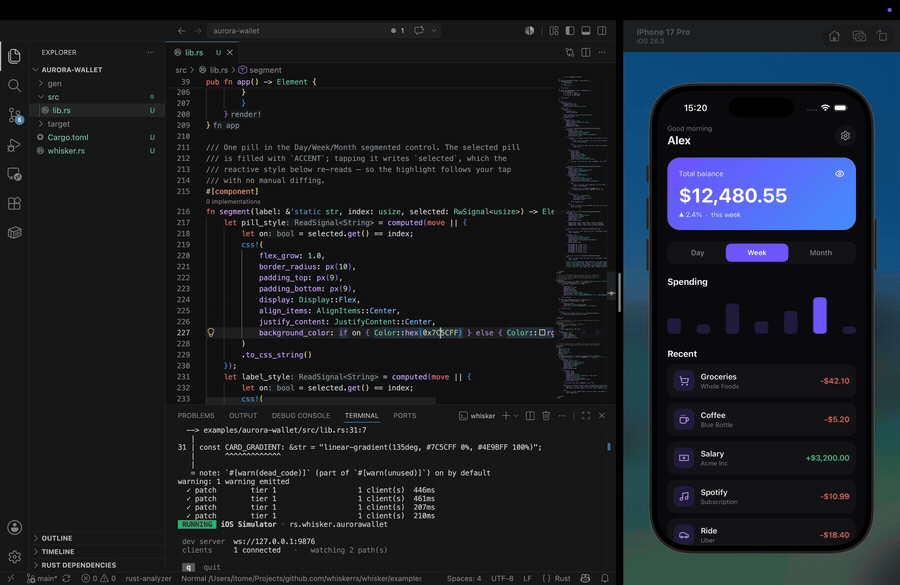Open editor More Actions ellipsis menu
Viewport: 900px width, 585px height.
tap(602, 52)
